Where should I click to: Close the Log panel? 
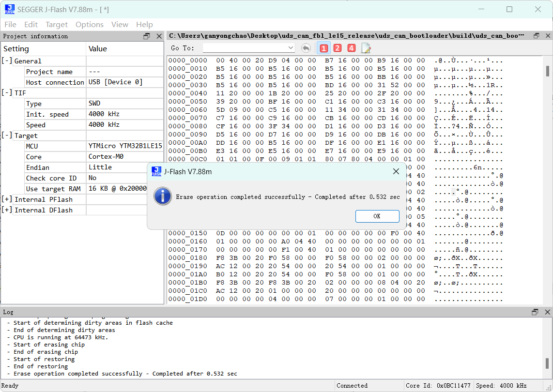(547, 312)
